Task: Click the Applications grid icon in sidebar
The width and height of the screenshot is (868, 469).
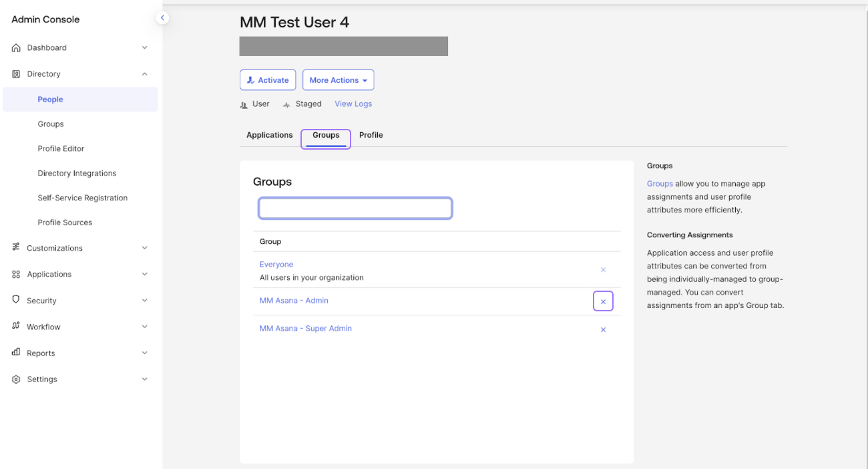Action: pyautogui.click(x=16, y=275)
